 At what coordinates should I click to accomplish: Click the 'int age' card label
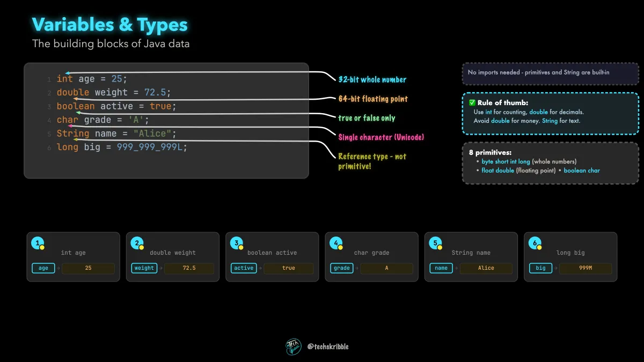(x=74, y=253)
